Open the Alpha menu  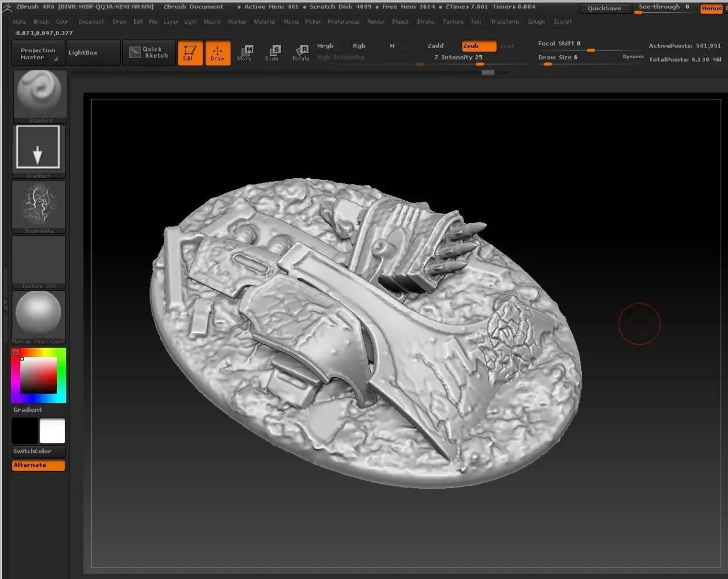[19, 22]
